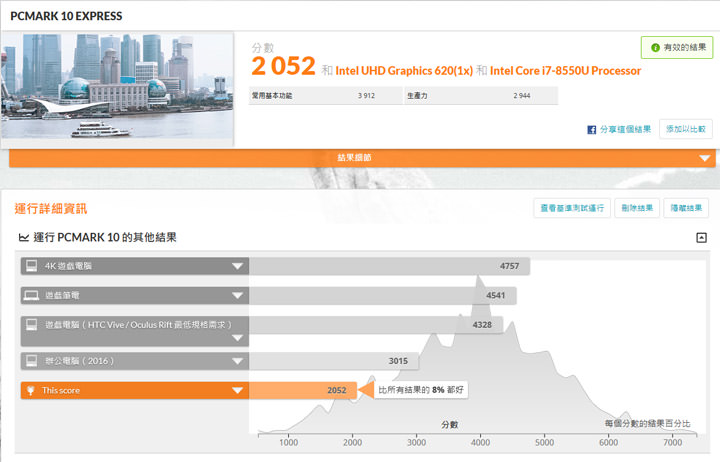Click the trophy icon beside This score
Image resolution: width=720 pixels, height=462 pixels.
coord(31,390)
